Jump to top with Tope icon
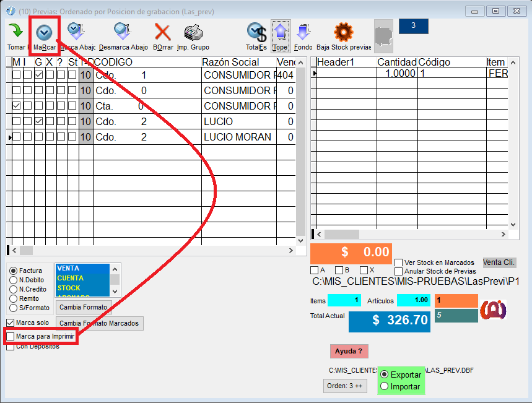532x403 pixels. [x=281, y=32]
